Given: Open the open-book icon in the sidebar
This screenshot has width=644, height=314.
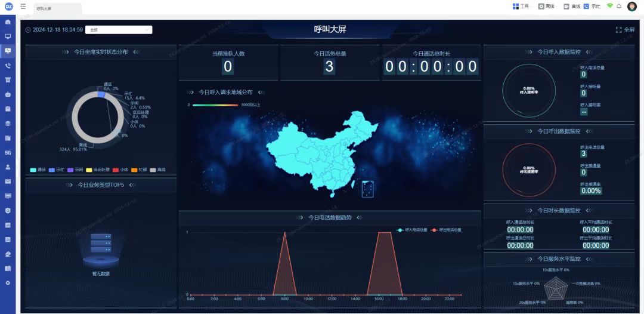Looking at the screenshot, I should 7,269.
